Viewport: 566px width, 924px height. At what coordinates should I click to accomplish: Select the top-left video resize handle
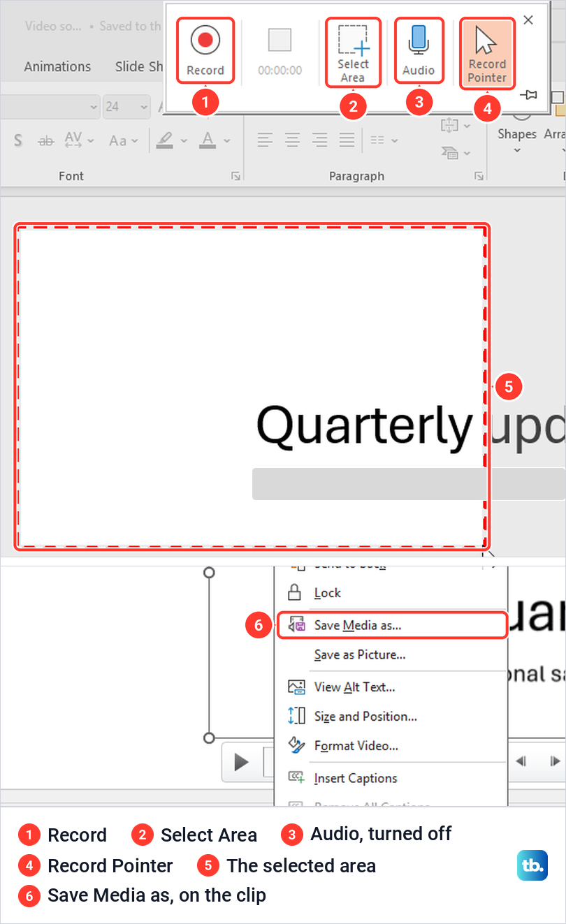[x=208, y=573]
